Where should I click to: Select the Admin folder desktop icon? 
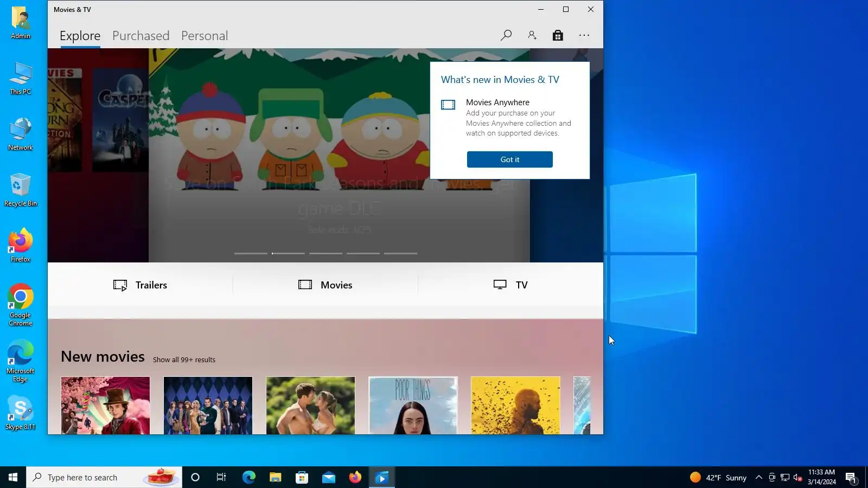click(x=21, y=23)
